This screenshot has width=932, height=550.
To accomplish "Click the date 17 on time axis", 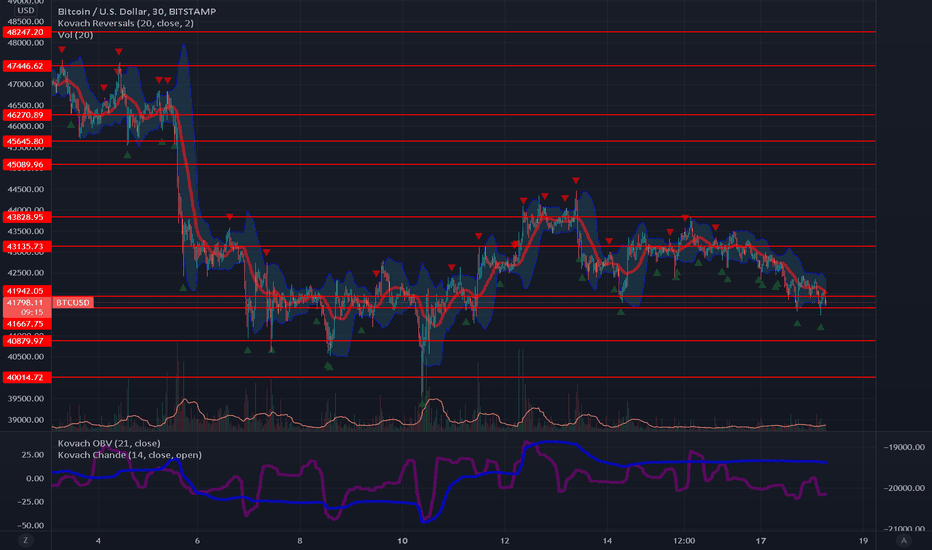I will coord(761,540).
